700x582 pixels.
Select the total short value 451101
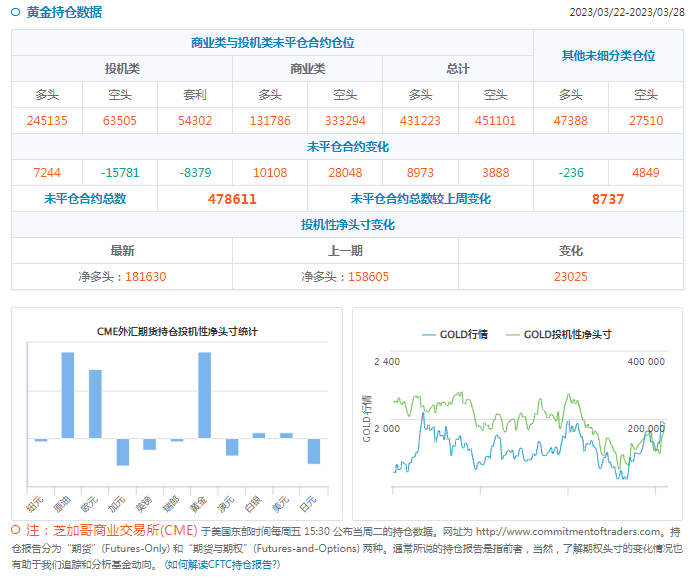click(x=495, y=121)
